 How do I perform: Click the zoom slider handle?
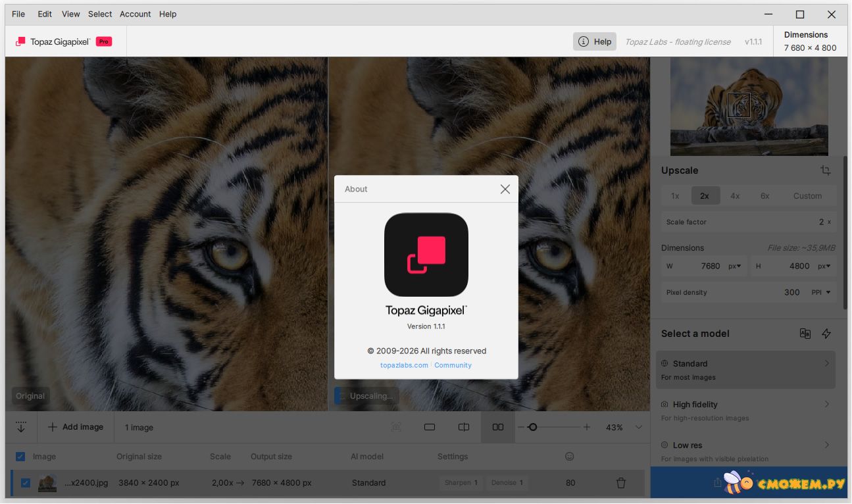(x=533, y=427)
